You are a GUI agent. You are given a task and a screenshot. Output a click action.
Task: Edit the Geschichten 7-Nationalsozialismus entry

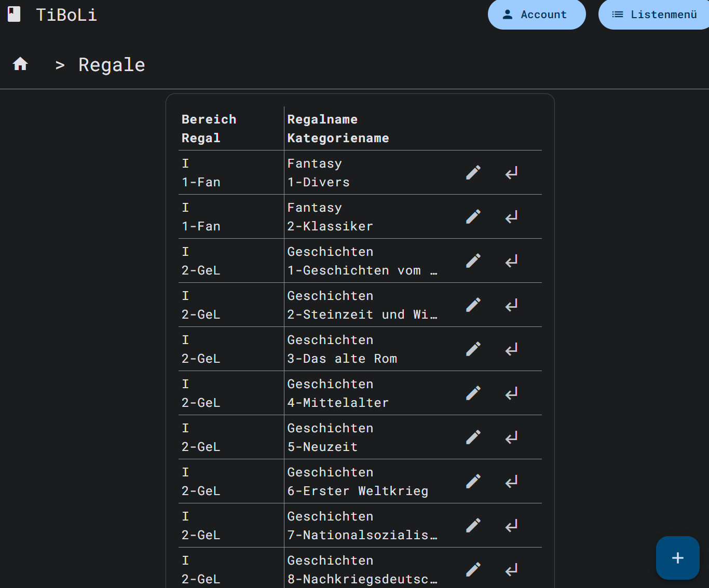tap(473, 525)
